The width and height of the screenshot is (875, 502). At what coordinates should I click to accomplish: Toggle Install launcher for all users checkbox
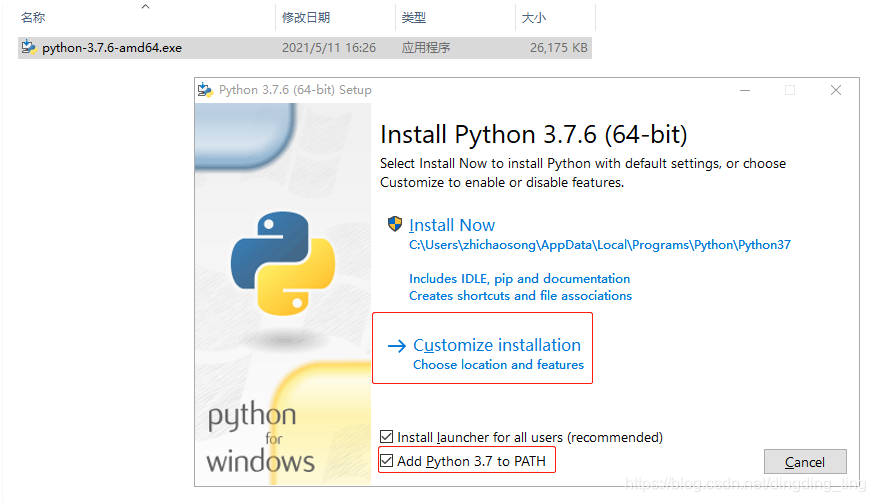tap(386, 436)
